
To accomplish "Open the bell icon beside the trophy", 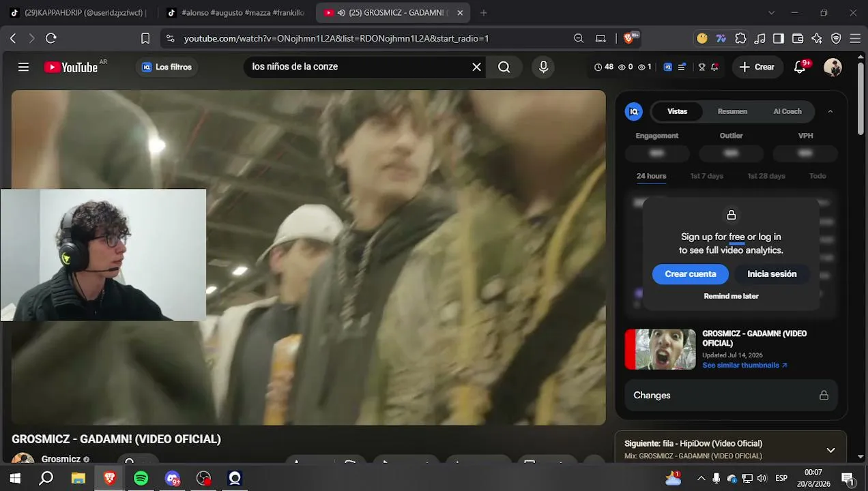I will tap(714, 67).
